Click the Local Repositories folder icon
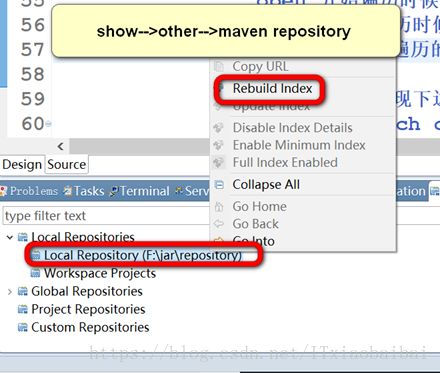 pos(23,237)
